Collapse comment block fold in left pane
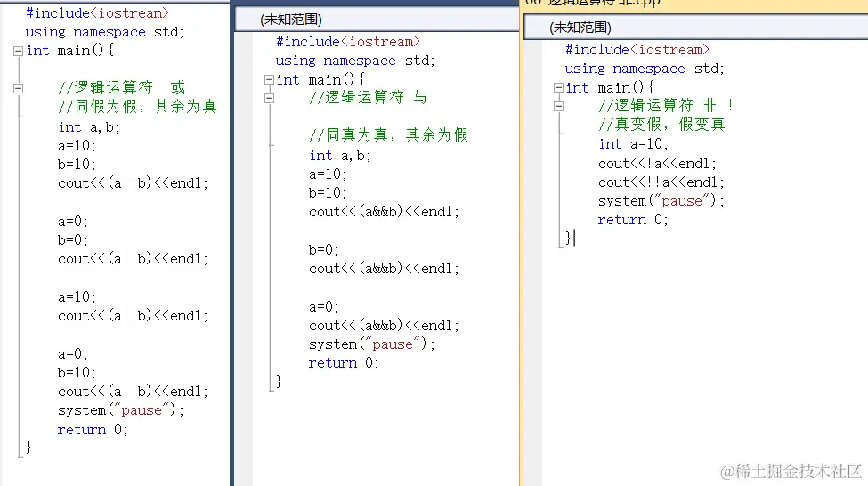This screenshot has width=868, height=486. coord(19,88)
